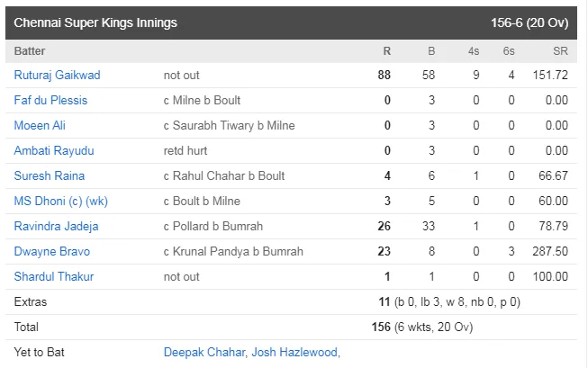Click the 156-6 (20 Ov) score summary
Image resolution: width=588 pixels, height=368 pixels.
click(529, 22)
